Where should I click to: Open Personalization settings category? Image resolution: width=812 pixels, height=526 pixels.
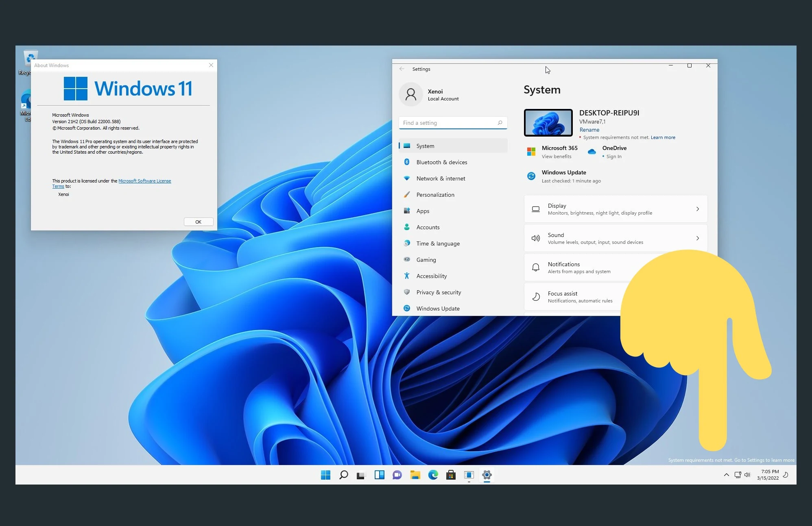point(435,195)
